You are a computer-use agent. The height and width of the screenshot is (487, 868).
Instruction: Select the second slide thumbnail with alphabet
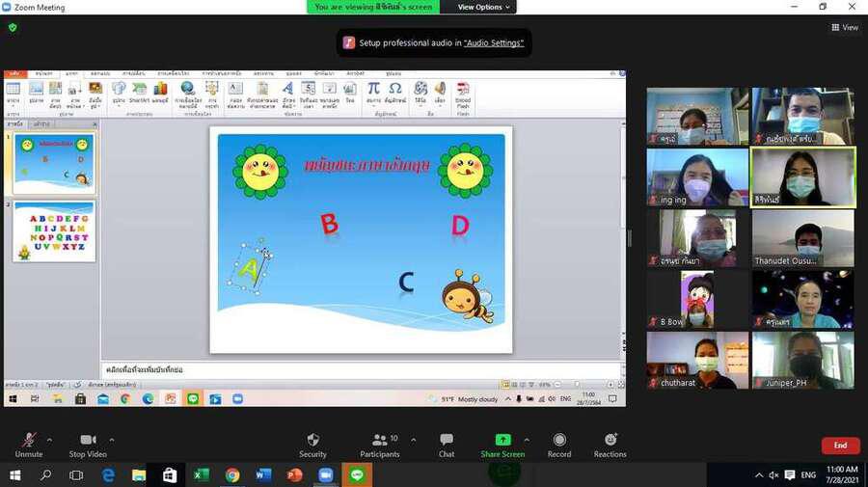pos(54,231)
